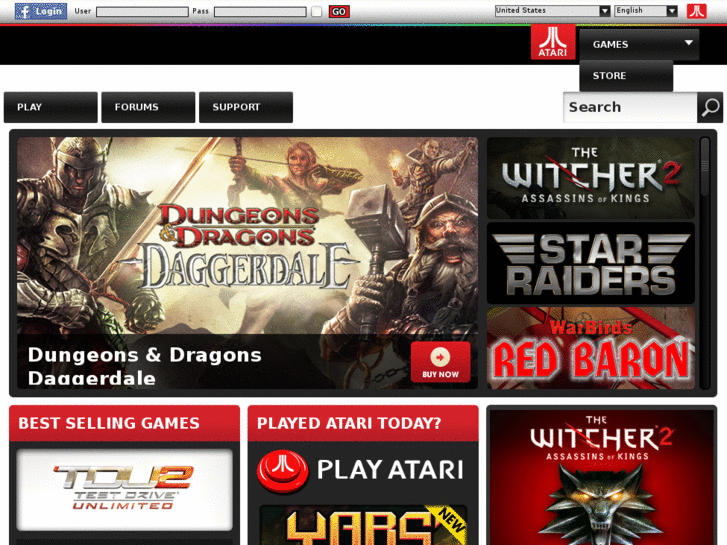Select The Witcher 2 thumbnail in carousel list

(x=591, y=178)
